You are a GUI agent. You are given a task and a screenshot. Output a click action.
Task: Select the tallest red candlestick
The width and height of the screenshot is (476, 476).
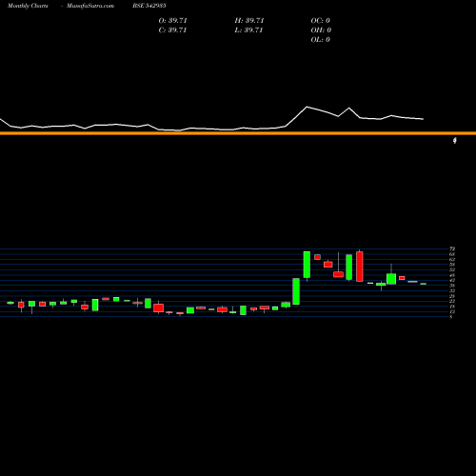pos(360,267)
